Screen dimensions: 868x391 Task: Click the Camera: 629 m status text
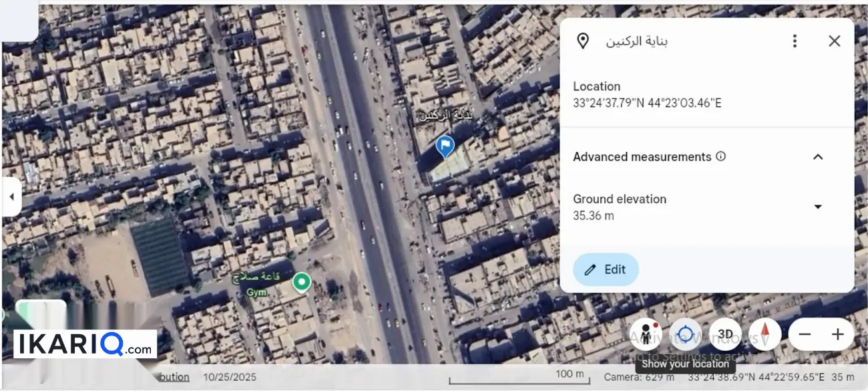click(640, 377)
